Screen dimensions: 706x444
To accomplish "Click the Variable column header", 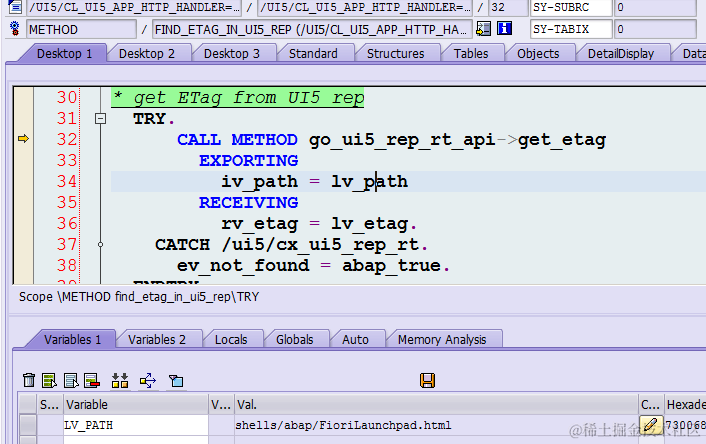I will point(136,404).
